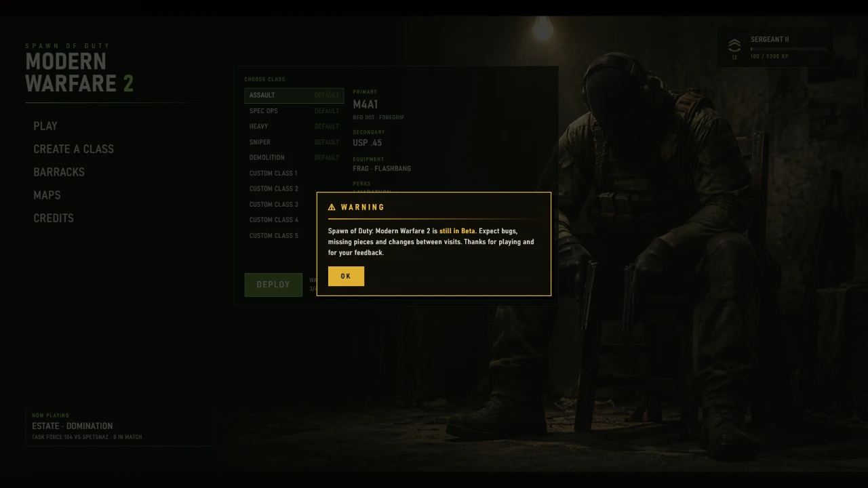Open the PLAY menu item
This screenshot has width=868, height=488.
45,126
